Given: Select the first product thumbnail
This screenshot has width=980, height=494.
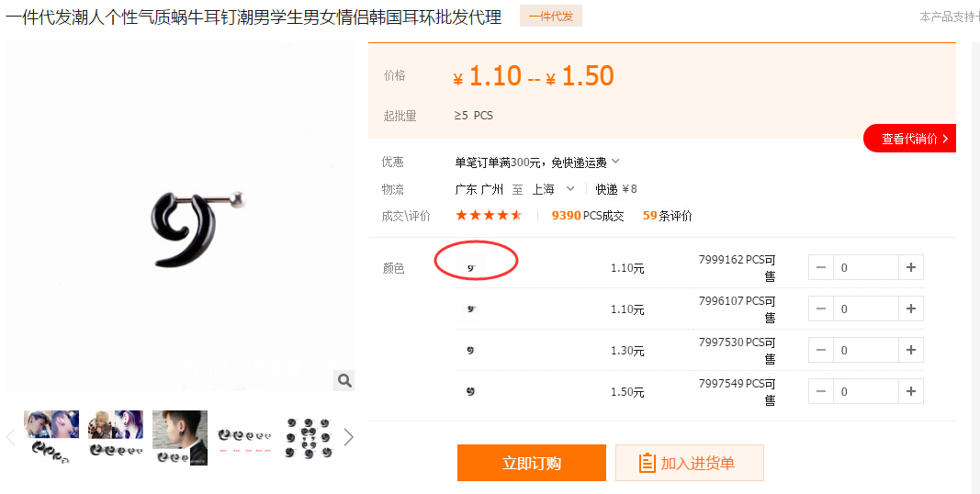Looking at the screenshot, I should 51,437.
